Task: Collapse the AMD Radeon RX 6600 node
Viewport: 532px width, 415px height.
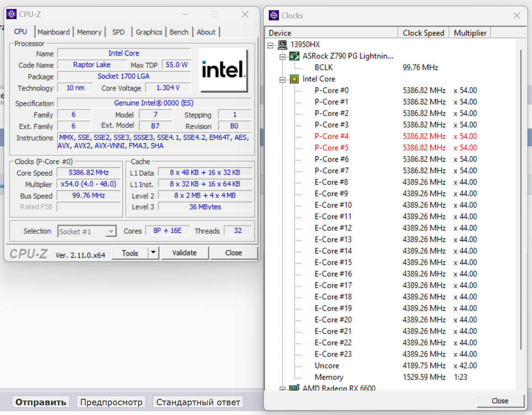Action: [282, 388]
